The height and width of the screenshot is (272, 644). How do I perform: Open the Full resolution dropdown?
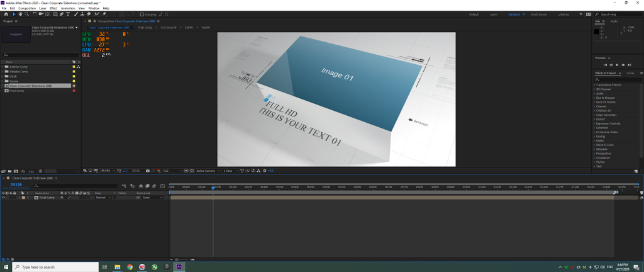(172, 171)
